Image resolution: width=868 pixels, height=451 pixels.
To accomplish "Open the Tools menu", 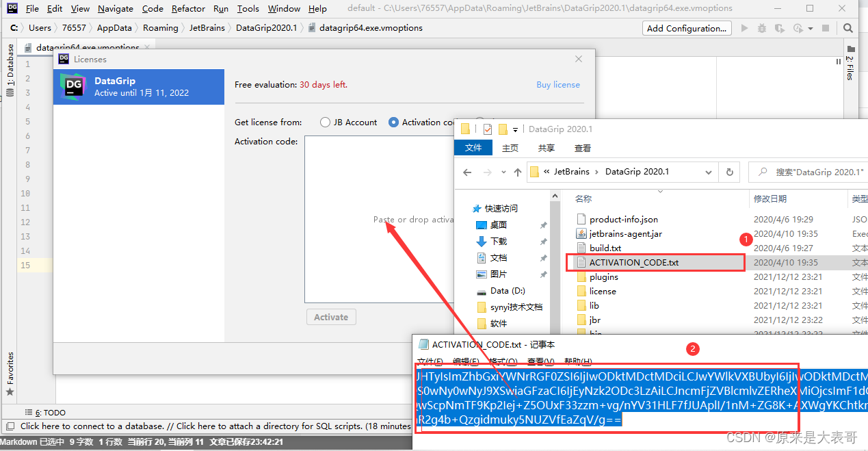I will [x=248, y=9].
